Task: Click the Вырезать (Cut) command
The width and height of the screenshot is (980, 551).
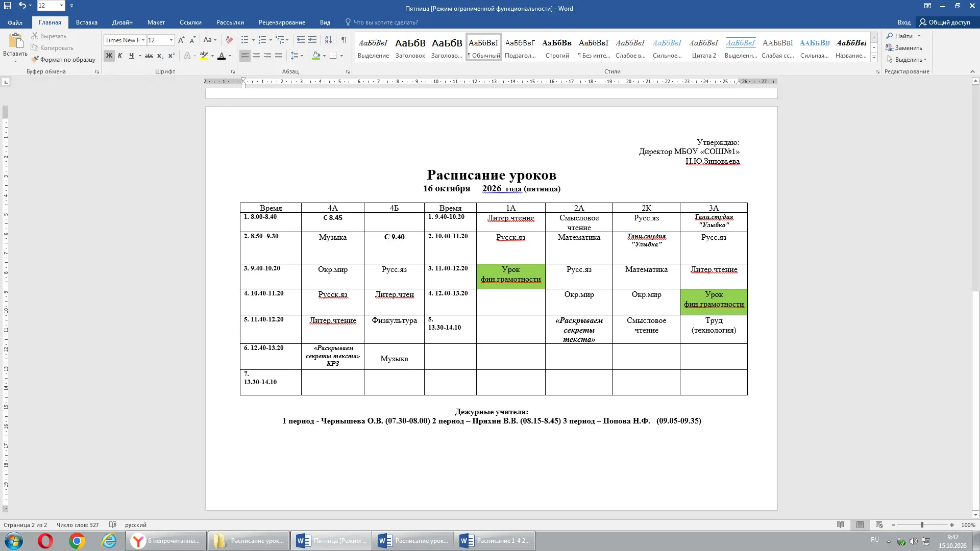Action: click(x=49, y=36)
